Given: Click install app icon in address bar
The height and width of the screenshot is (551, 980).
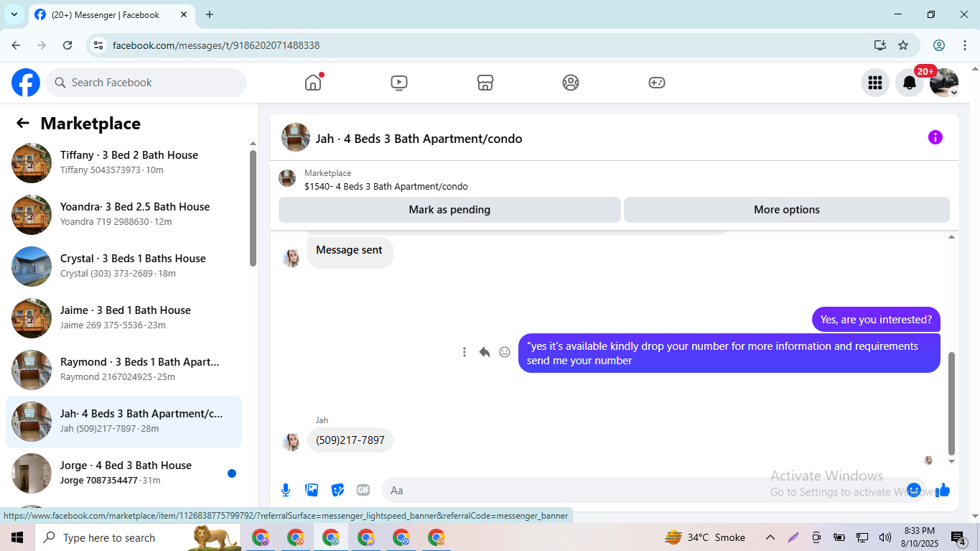Looking at the screenshot, I should click(x=880, y=45).
